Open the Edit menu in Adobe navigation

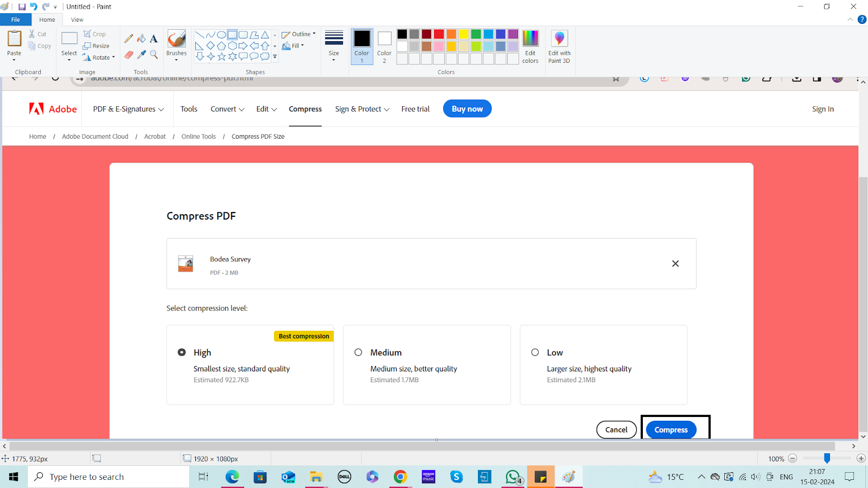(266, 109)
